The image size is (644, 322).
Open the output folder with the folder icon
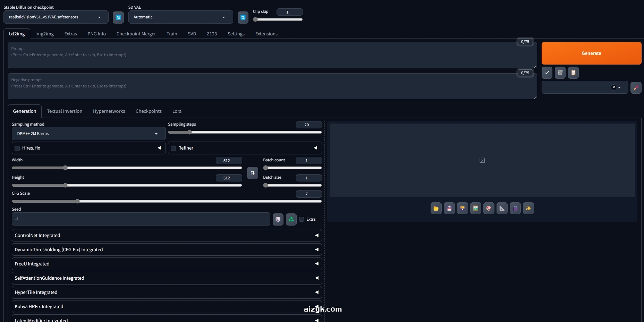tap(436, 208)
